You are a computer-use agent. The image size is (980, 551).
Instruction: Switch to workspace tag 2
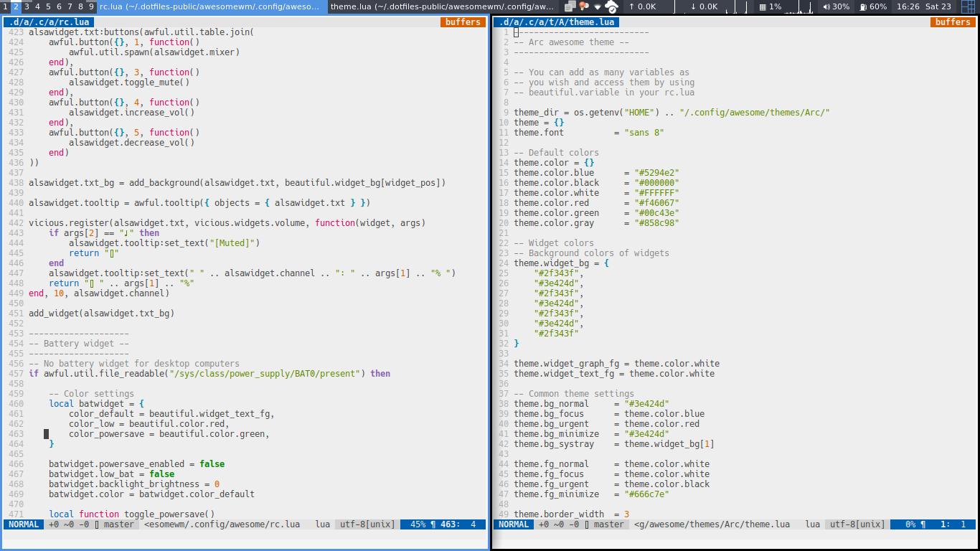coord(16,6)
